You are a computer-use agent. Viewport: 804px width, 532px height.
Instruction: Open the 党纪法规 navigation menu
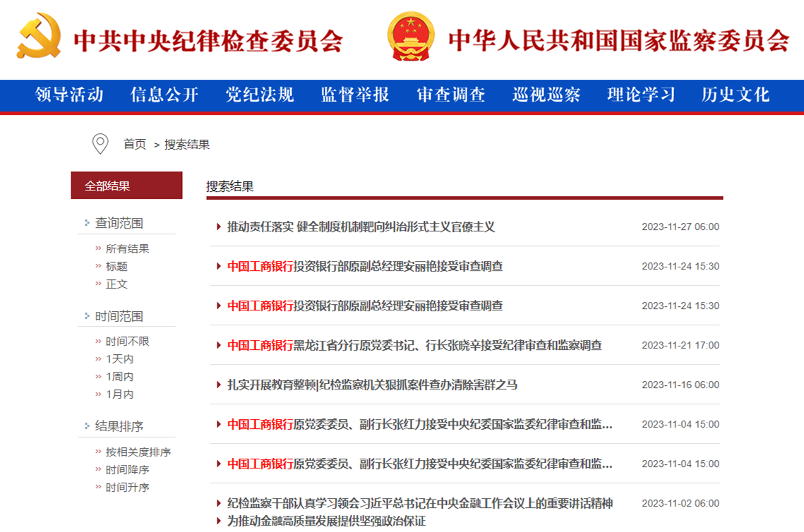(260, 95)
